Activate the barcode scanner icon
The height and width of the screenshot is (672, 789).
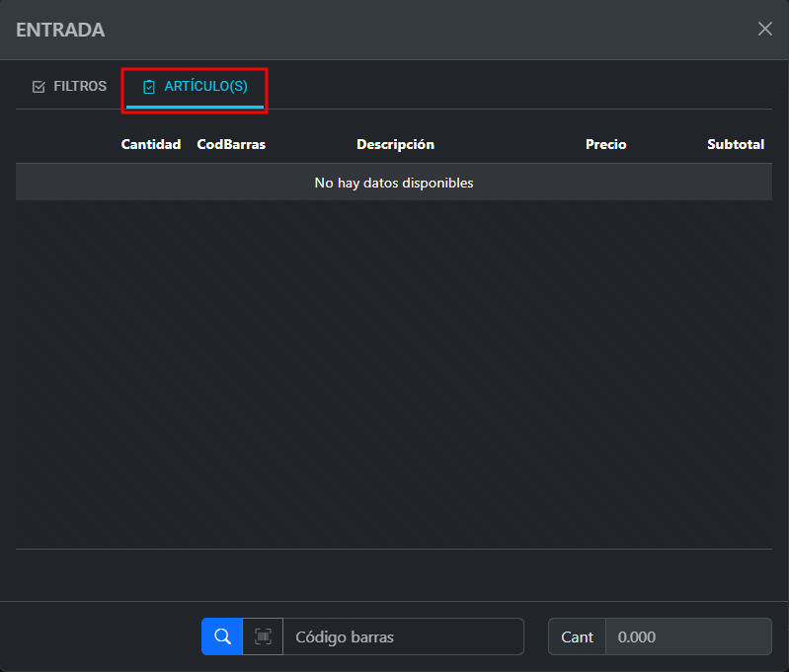[263, 636]
